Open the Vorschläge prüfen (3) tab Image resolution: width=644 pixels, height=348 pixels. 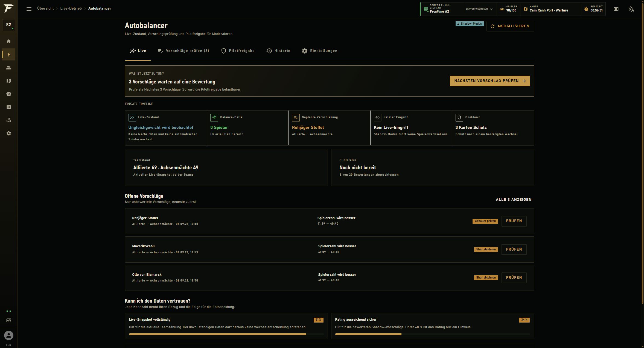point(183,51)
